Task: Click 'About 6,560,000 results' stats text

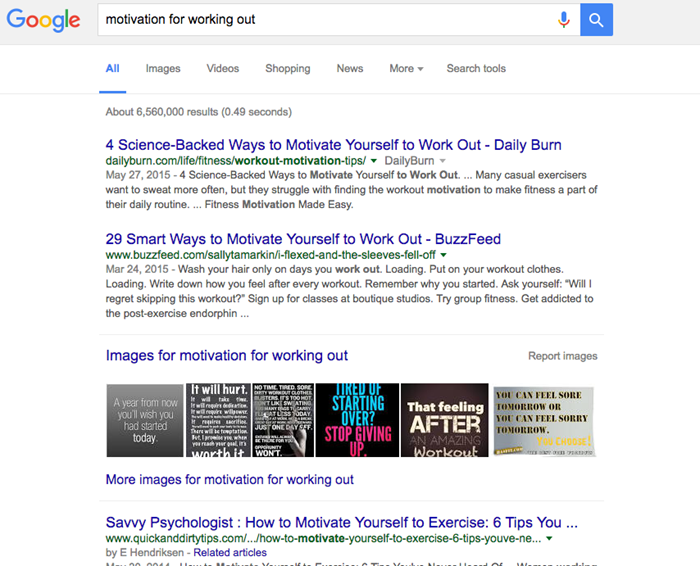Action: coord(199,112)
